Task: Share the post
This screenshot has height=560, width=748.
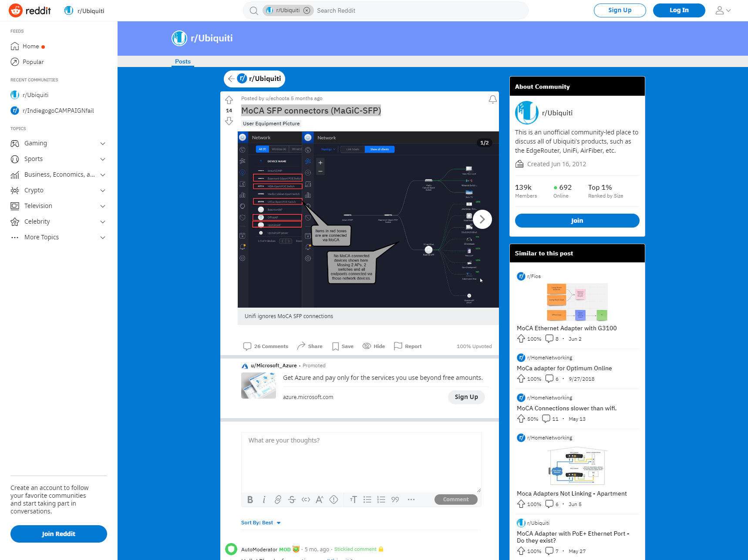Action: 310,346
